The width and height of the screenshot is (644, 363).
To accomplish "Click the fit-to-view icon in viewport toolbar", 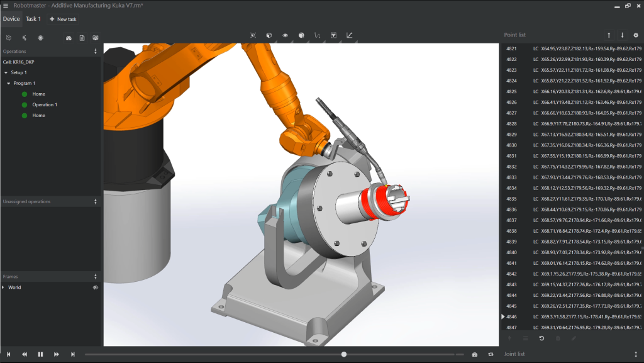I will pyautogui.click(x=253, y=35).
